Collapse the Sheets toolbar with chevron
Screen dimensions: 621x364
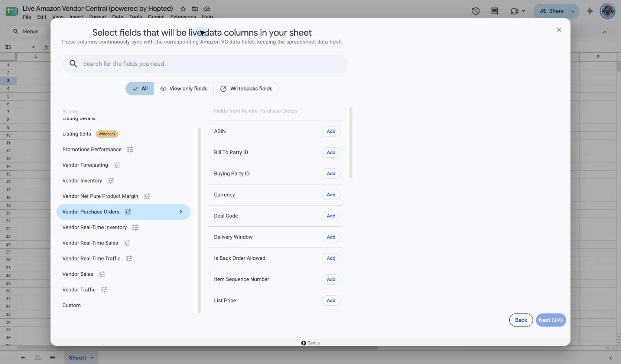click(605, 32)
